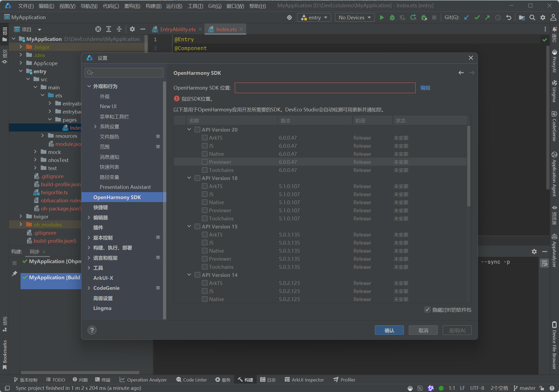Start debugging with the bug icon
Screen dimensions: 559x392
point(392,17)
